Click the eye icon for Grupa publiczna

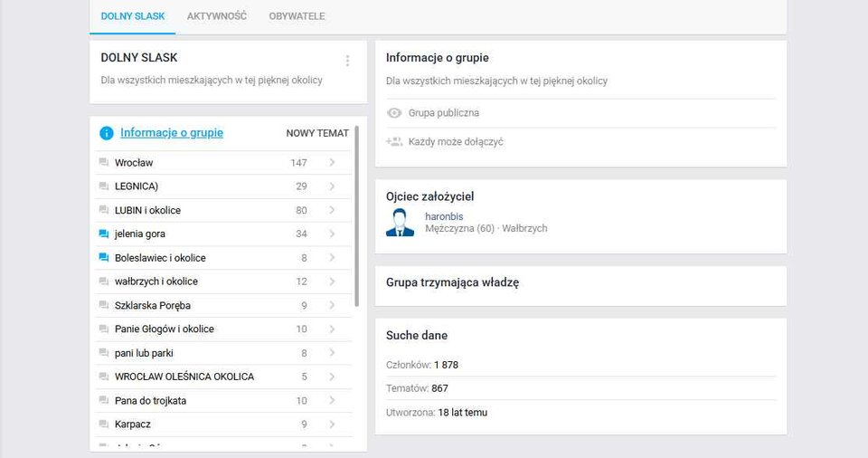pos(394,113)
